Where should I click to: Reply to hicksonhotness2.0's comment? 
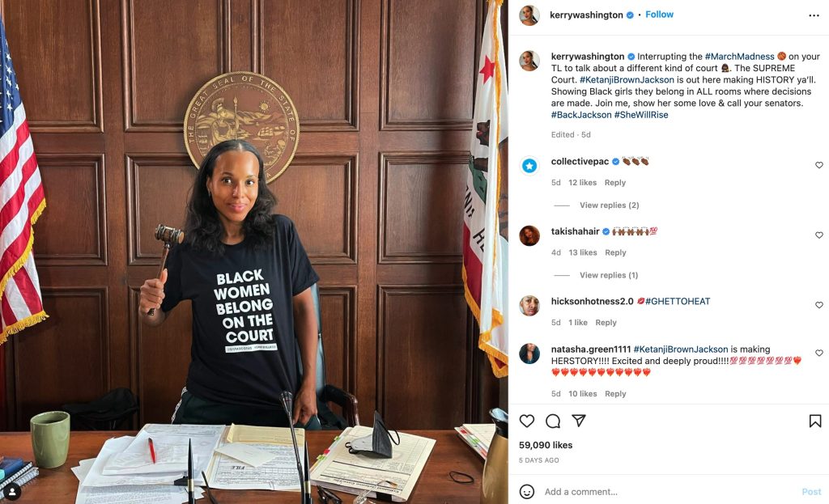pos(606,322)
